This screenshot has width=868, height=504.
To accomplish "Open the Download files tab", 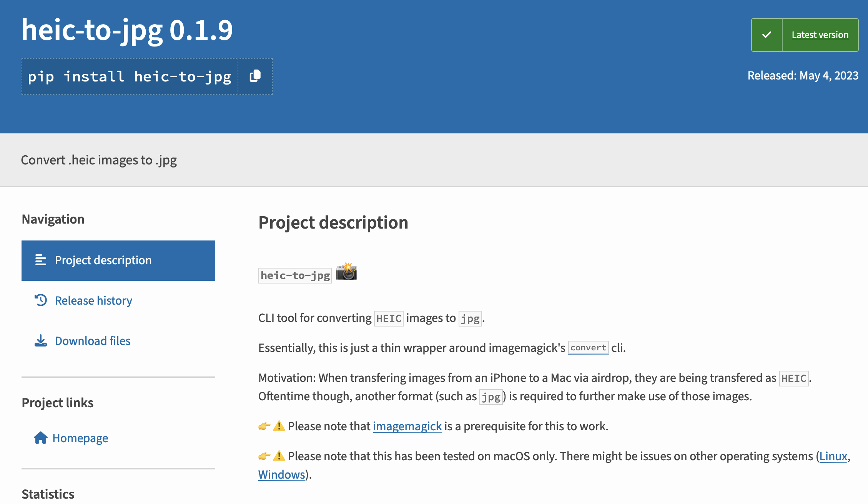I will (x=93, y=341).
